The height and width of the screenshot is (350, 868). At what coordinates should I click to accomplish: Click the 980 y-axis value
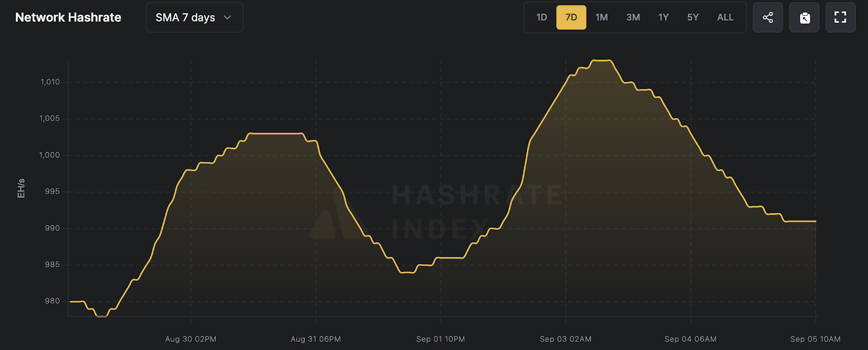tap(53, 301)
